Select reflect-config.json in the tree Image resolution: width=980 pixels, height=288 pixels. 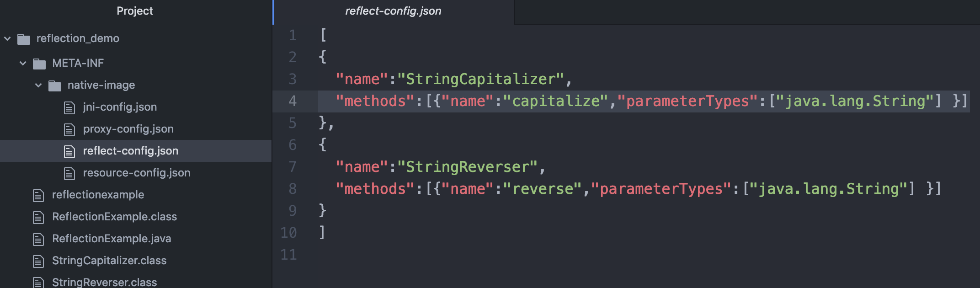(131, 151)
